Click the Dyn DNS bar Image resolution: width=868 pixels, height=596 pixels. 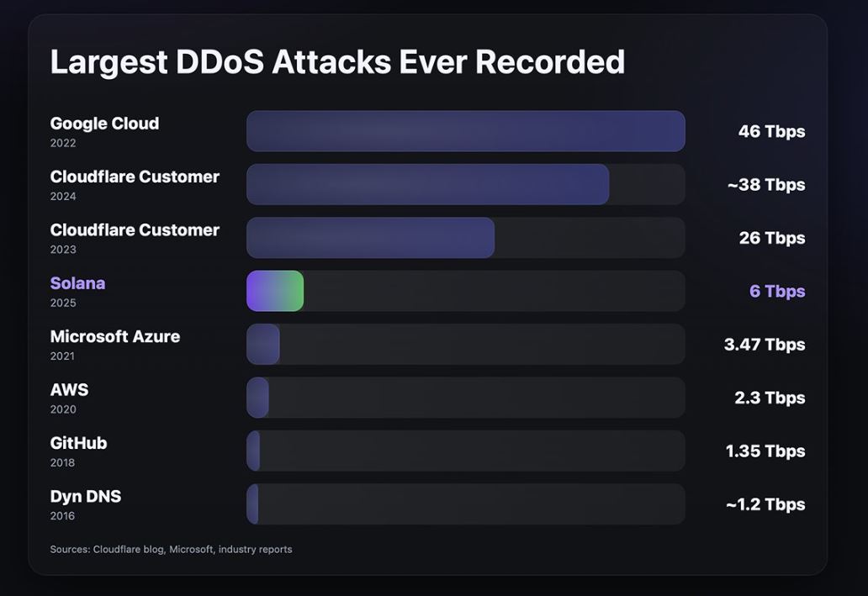pyautogui.click(x=252, y=504)
